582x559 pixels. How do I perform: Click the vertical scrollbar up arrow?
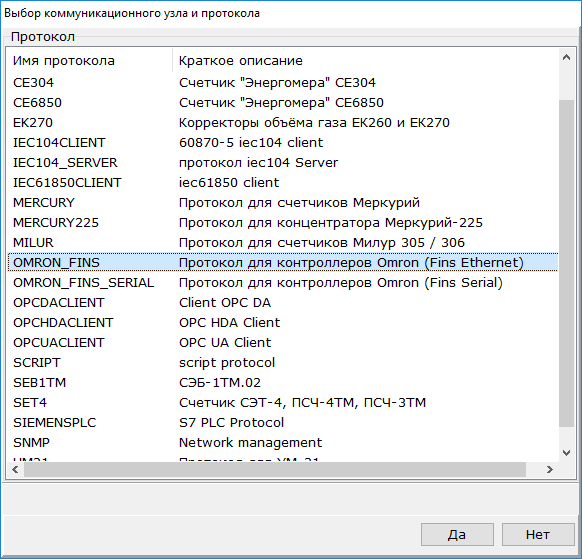click(566, 58)
